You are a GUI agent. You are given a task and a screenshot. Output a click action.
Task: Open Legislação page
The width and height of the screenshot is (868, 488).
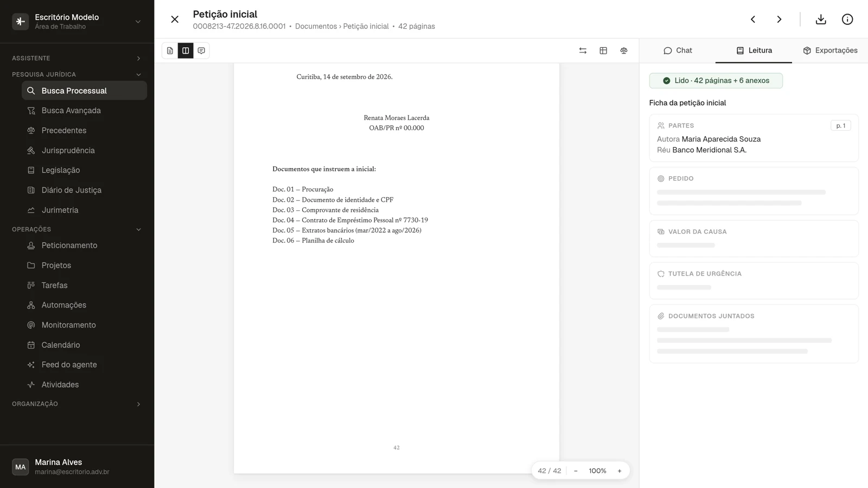coord(84,170)
